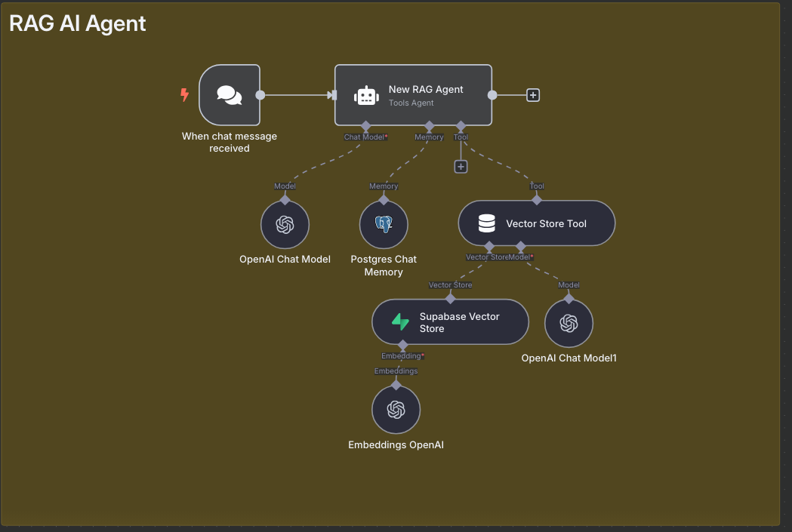Click the 'Model' label above OpenAI Chat Model
This screenshot has width=792, height=532.
[285, 186]
